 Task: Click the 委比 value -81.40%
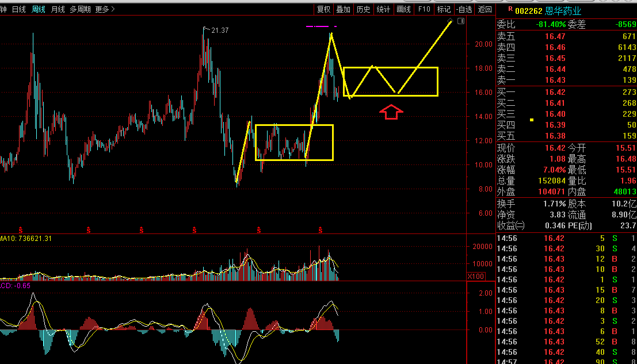[x=551, y=25]
